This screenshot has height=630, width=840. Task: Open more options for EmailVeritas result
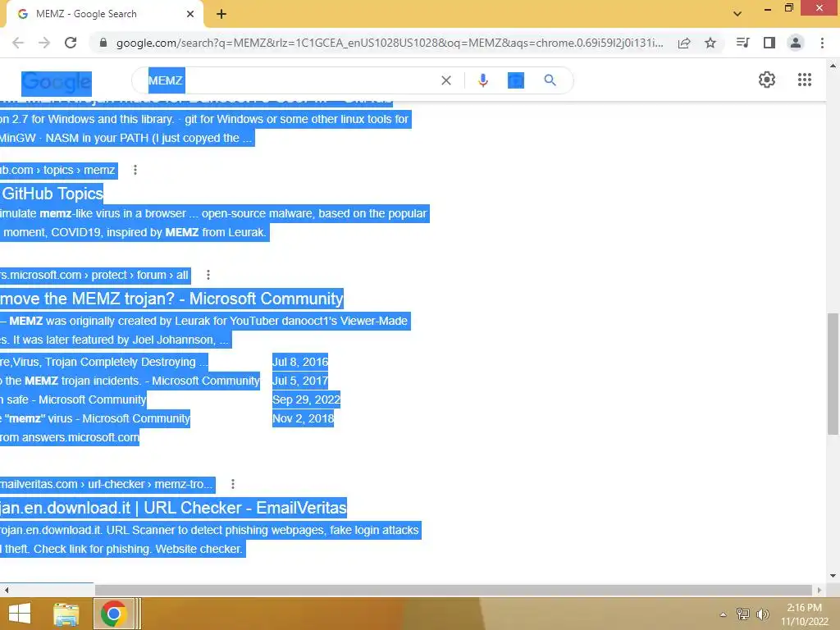[x=232, y=484]
